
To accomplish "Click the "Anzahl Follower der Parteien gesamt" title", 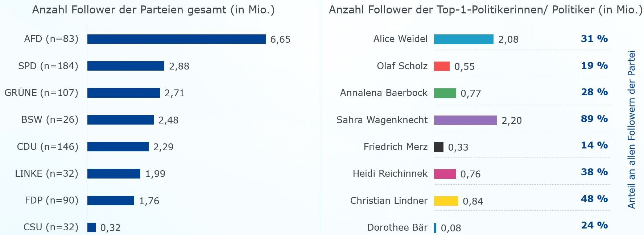I will [x=153, y=10].
